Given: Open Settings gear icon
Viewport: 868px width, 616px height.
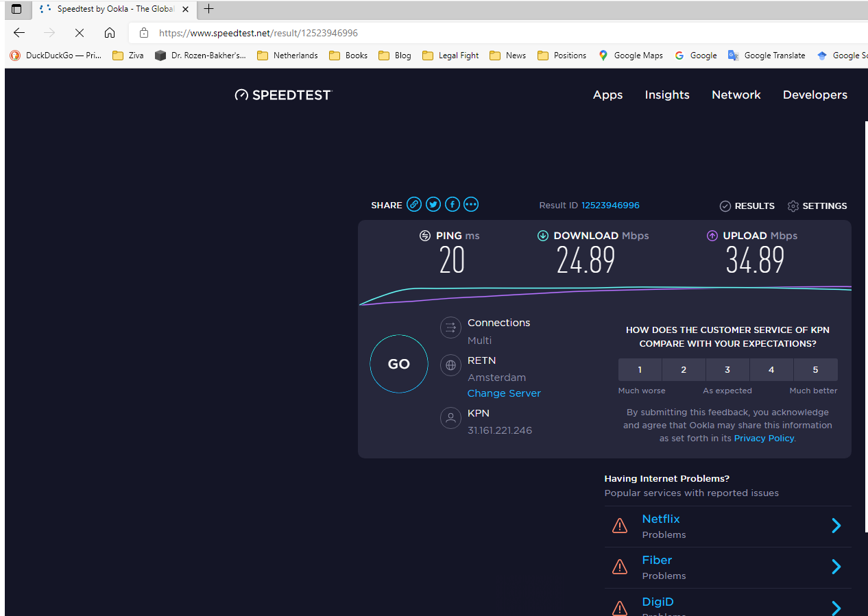Looking at the screenshot, I should click(793, 206).
